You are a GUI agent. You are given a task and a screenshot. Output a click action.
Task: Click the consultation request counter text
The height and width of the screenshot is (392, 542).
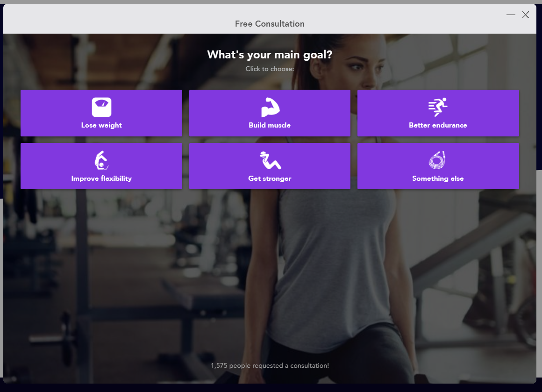[x=270, y=365]
